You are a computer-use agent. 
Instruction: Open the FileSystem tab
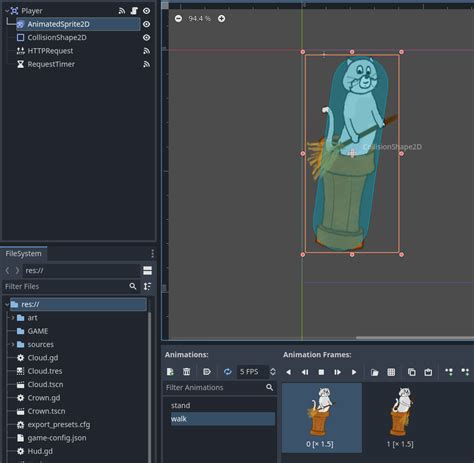tap(24, 254)
